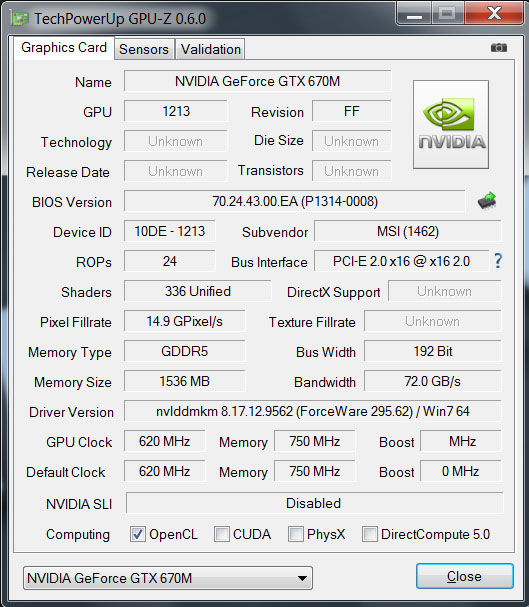This screenshot has width=529, height=607.
Task: Click the Name field NVIDIA GeForce GTX 670M
Action: tap(257, 81)
